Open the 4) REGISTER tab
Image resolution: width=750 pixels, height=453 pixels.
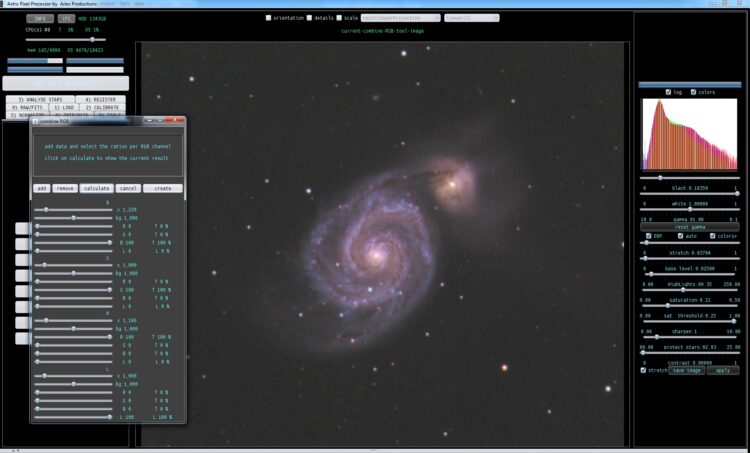(x=100, y=99)
